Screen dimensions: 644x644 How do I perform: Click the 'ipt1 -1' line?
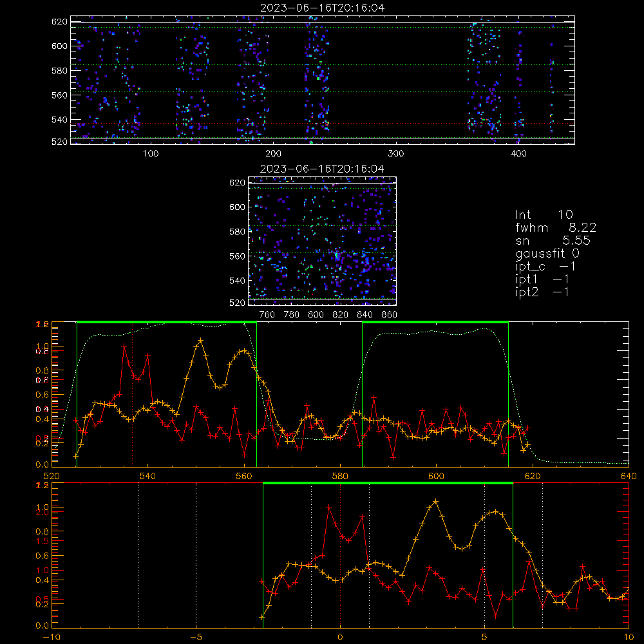(542, 279)
